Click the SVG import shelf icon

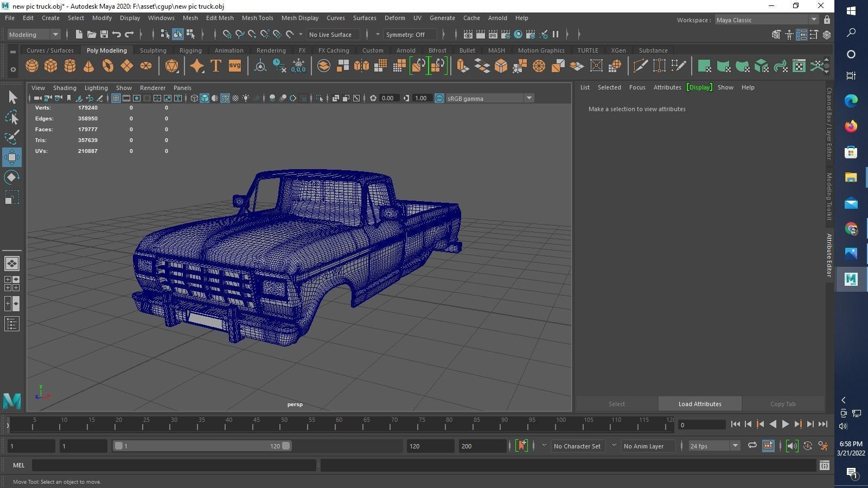234,66
